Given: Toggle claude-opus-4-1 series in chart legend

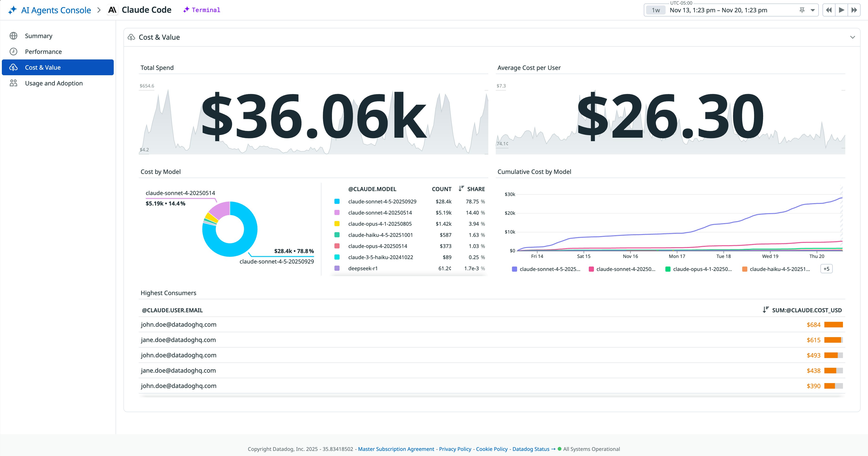Looking at the screenshot, I should point(702,269).
